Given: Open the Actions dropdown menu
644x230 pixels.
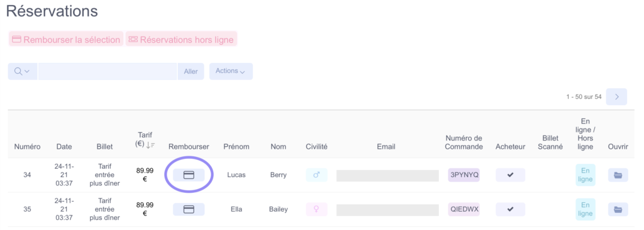Looking at the screenshot, I should 231,71.
